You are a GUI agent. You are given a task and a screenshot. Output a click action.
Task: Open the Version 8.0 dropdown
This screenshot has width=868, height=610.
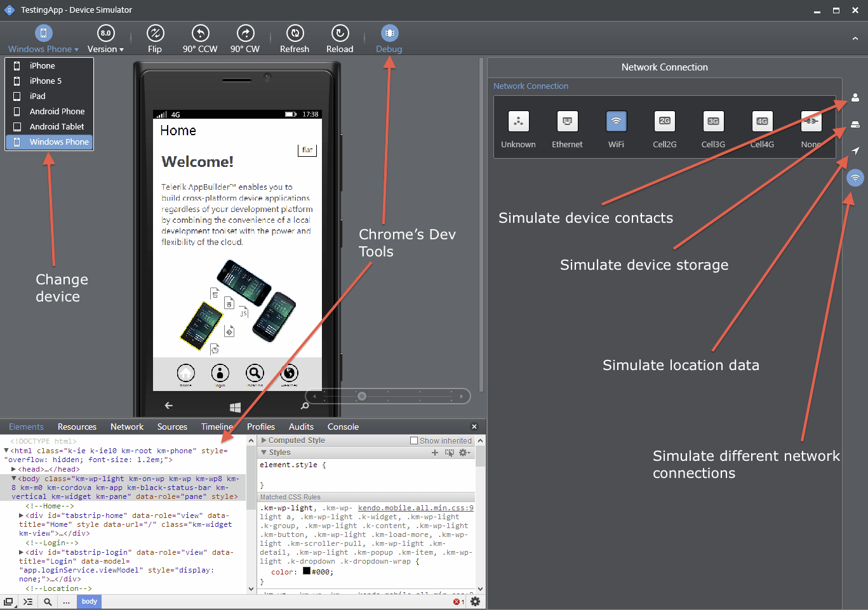(x=105, y=39)
